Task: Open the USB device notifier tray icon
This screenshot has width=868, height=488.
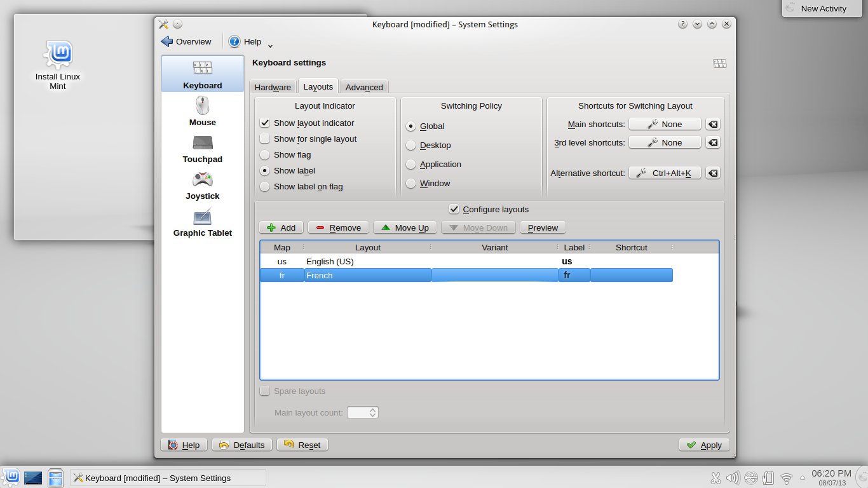Action: (x=751, y=478)
